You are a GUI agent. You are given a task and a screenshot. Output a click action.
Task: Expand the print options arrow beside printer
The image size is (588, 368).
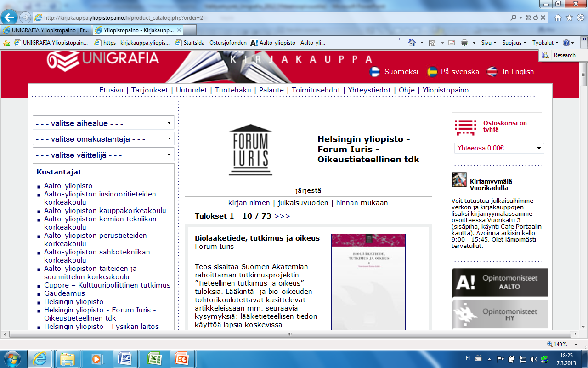(475, 43)
